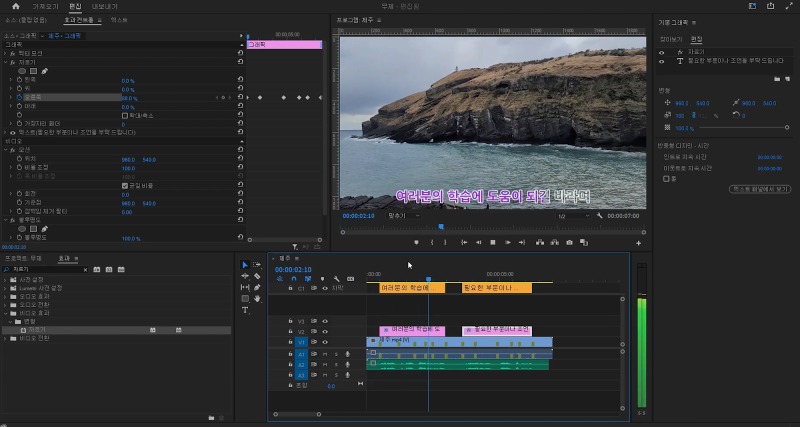Open the 맞추기 zoom level dropdown
The image size is (800, 427).
tap(400, 215)
